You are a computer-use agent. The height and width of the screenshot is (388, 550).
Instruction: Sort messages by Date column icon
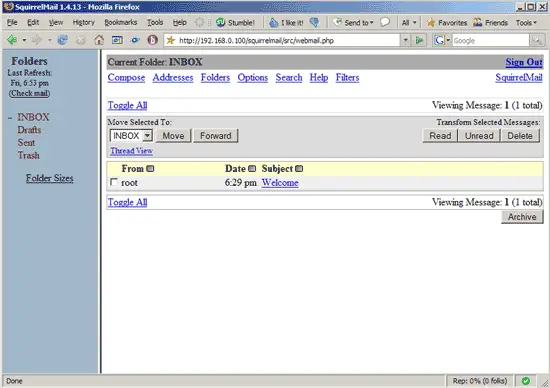(252, 169)
